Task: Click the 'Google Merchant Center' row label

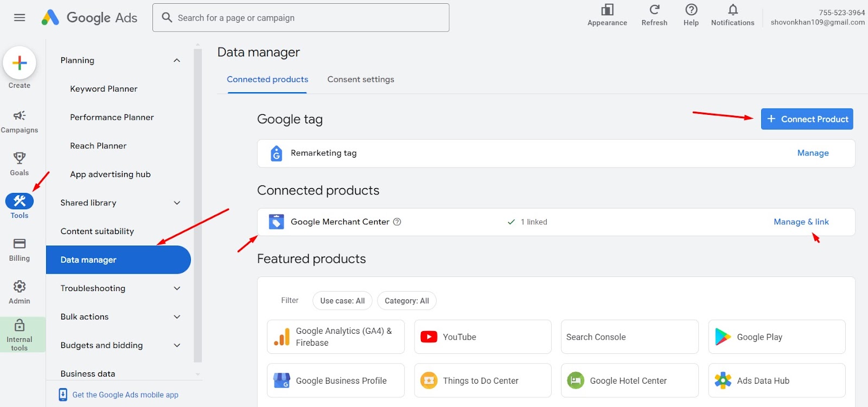Action: pos(340,222)
